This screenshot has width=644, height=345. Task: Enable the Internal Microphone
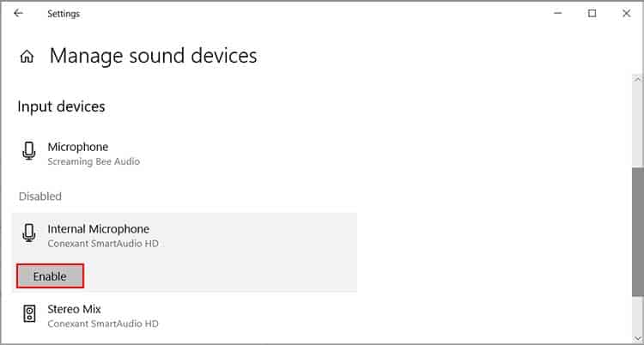point(50,276)
